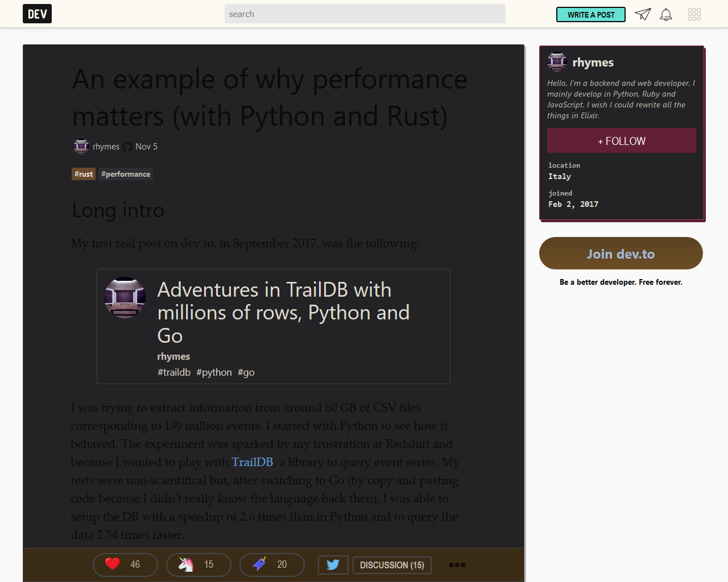728x582 pixels.
Task: Open the DEV home logo
Action: coord(36,13)
